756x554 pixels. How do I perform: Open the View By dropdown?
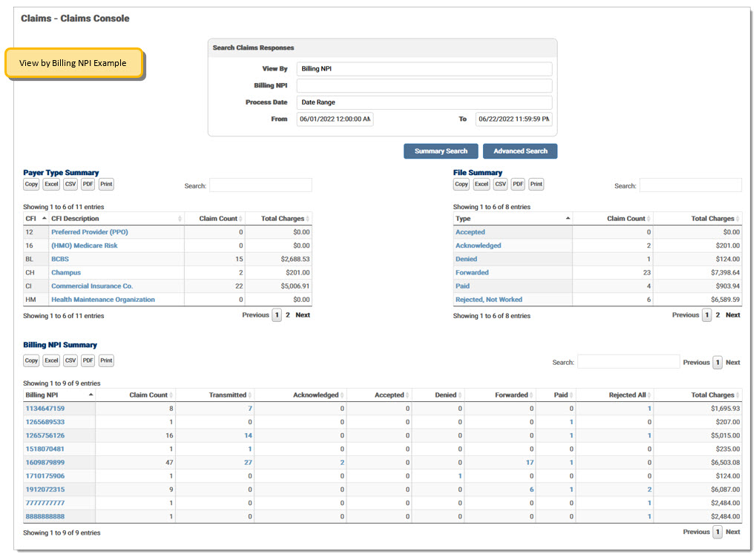[424, 69]
